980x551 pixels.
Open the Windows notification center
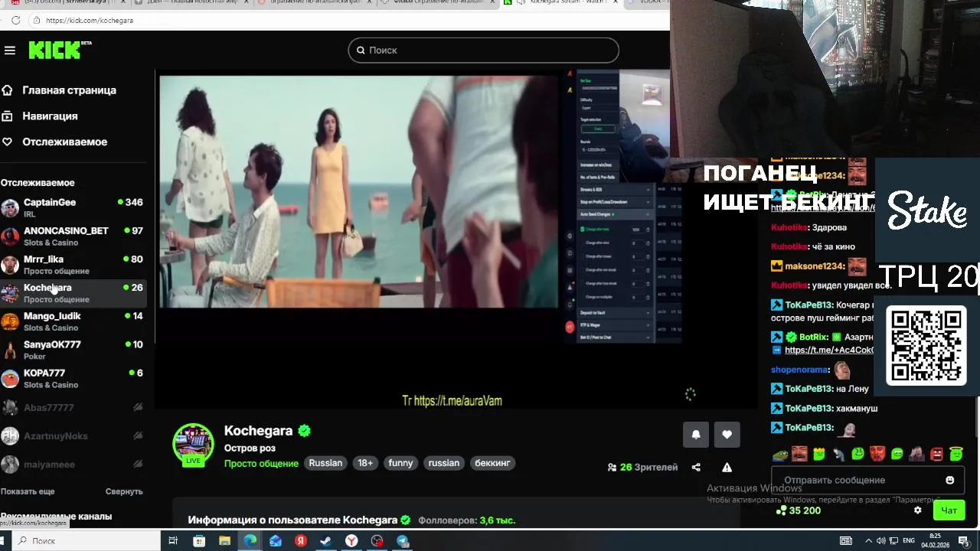click(x=964, y=541)
